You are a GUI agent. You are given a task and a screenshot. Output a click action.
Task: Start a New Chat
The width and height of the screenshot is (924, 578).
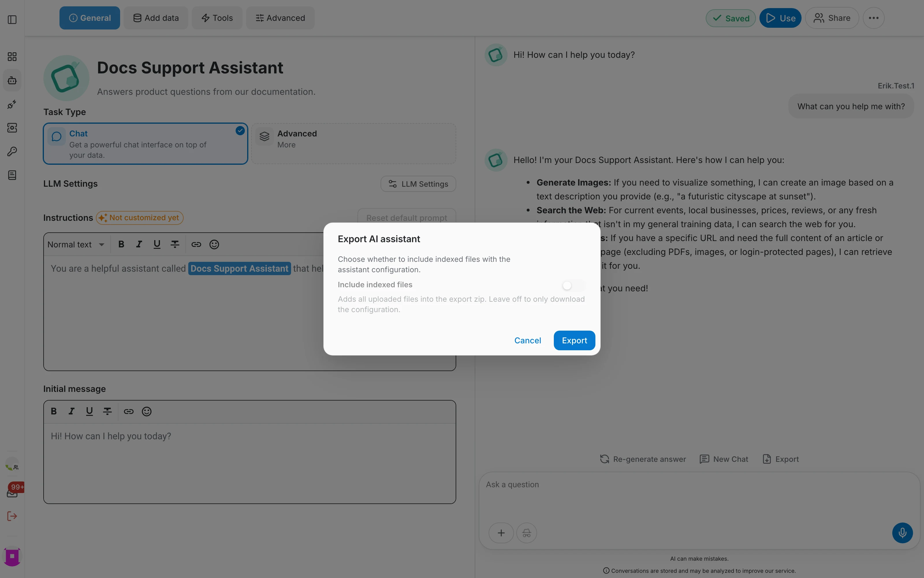[x=724, y=459]
